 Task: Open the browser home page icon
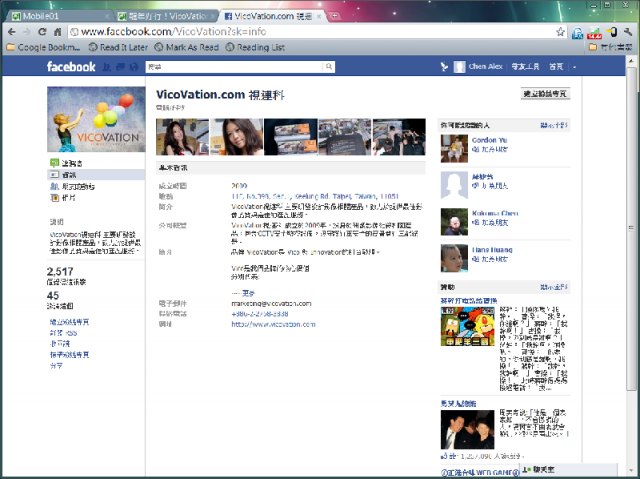(x=58, y=31)
